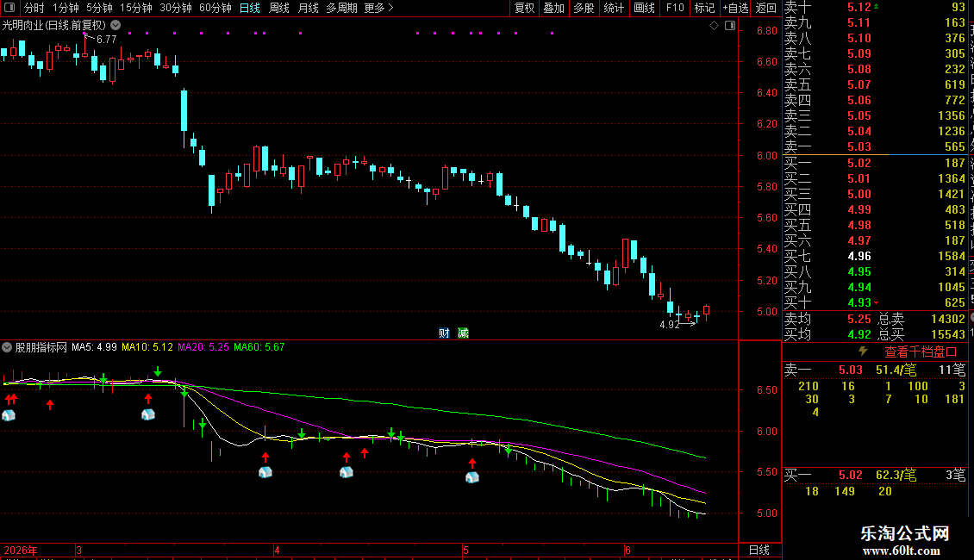This screenshot has height=560, width=974.
Task: Click the diamond icon atop chart
Action: [714, 26]
